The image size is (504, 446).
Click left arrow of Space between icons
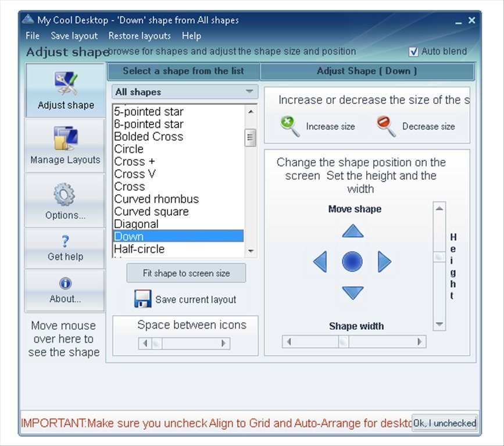pyautogui.click(x=145, y=344)
